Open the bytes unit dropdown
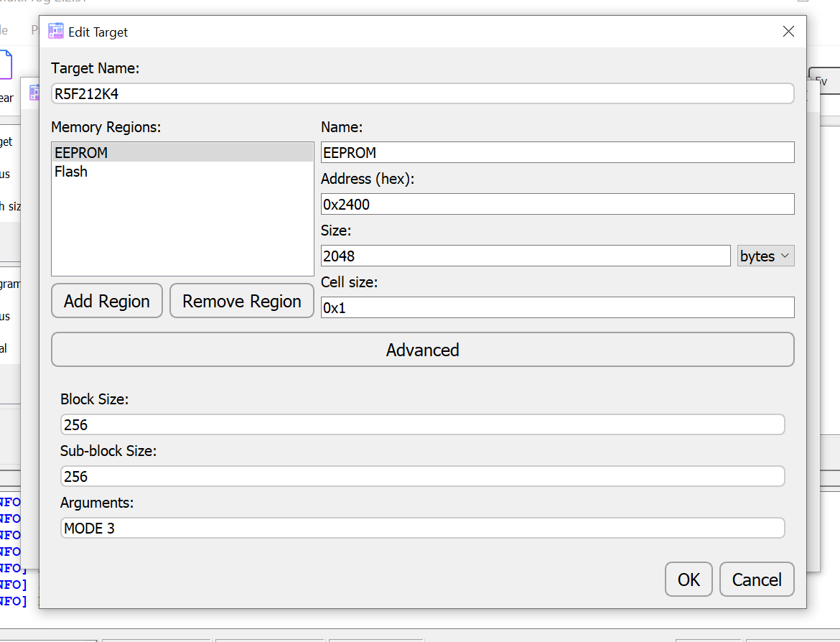This screenshot has height=642, width=840. point(765,255)
